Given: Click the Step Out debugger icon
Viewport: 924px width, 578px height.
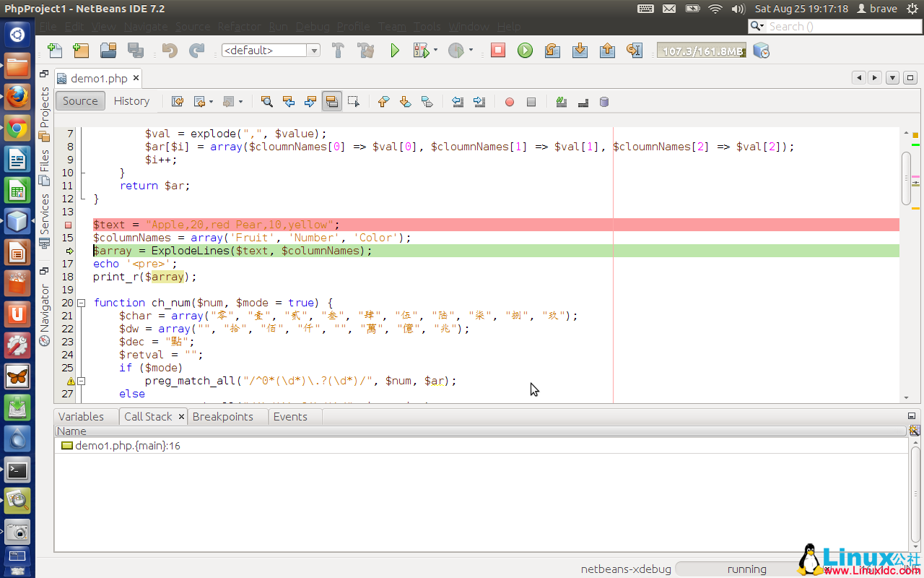Looking at the screenshot, I should click(607, 51).
